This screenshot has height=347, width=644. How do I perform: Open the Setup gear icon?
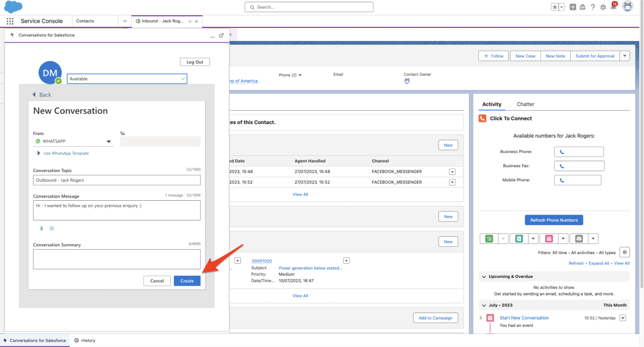(x=603, y=7)
